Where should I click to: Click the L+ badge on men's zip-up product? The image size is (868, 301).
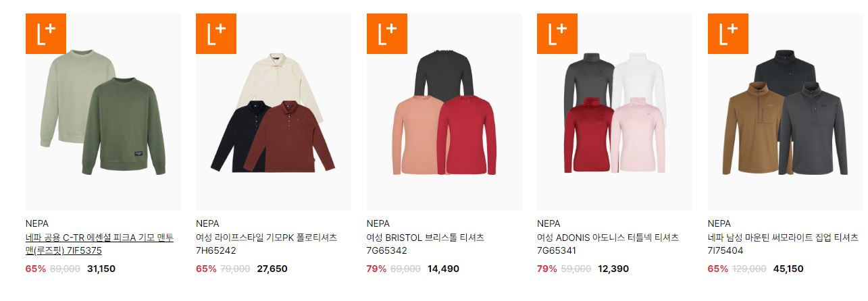[728, 34]
